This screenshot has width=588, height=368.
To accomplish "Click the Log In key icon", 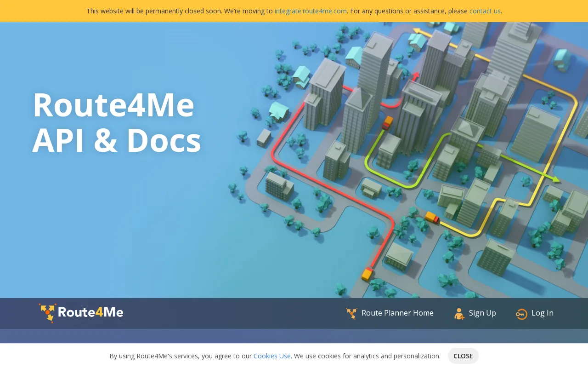I will click(521, 314).
